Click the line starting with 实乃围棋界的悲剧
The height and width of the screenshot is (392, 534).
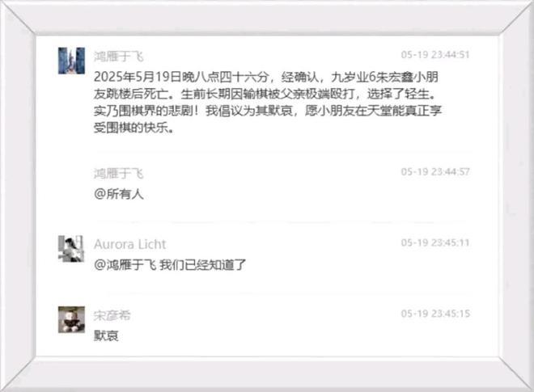click(x=268, y=111)
